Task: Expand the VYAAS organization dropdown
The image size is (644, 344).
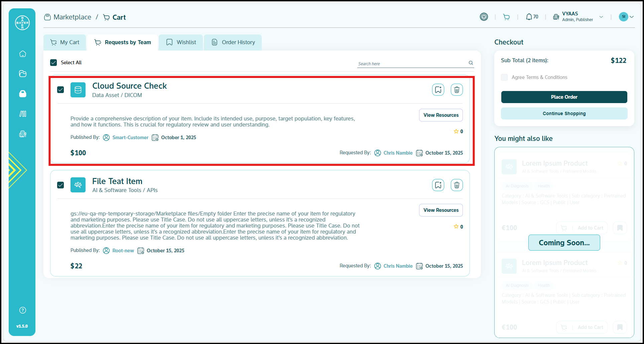Action: point(601,17)
